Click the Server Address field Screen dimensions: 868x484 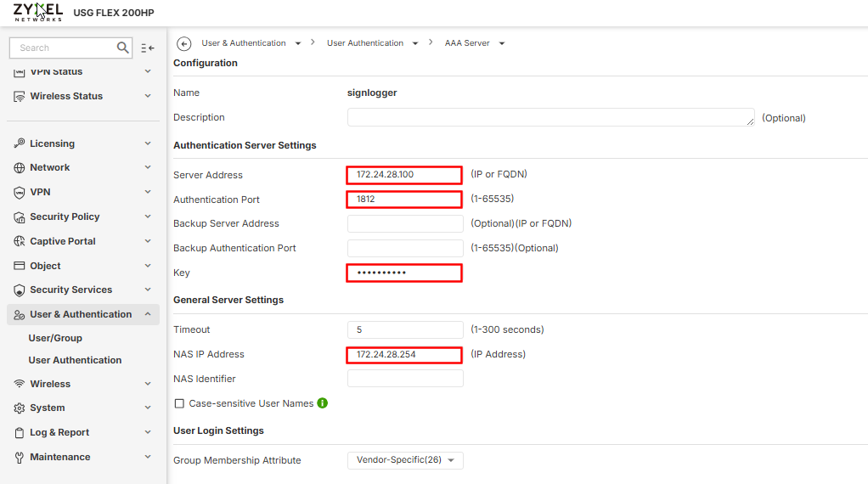tap(404, 175)
